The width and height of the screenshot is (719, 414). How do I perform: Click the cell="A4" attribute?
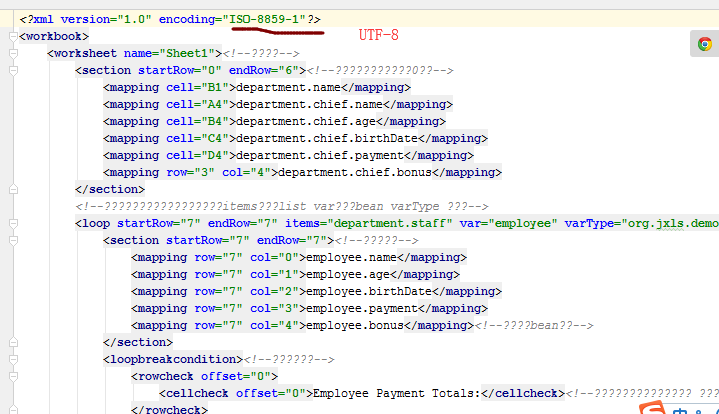[x=198, y=104]
